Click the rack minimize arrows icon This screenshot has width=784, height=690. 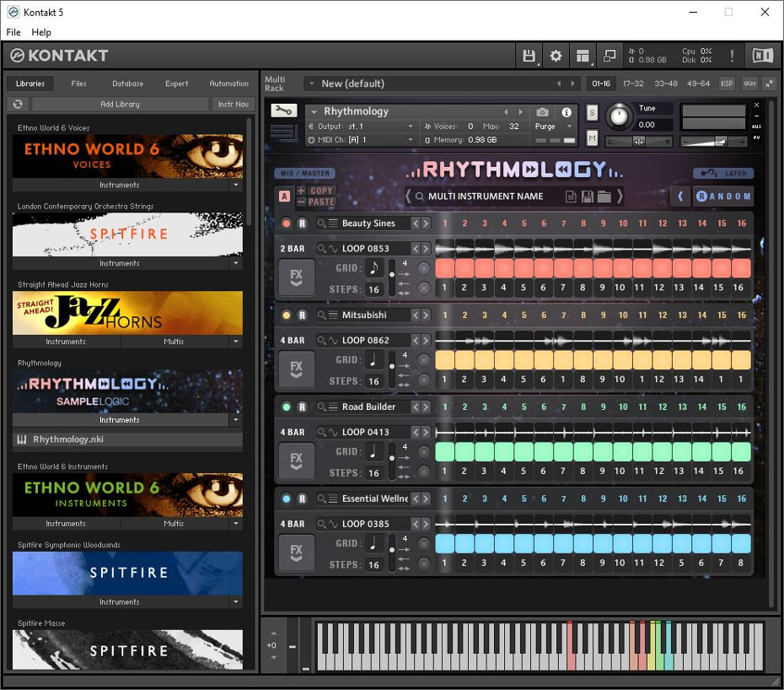click(769, 84)
